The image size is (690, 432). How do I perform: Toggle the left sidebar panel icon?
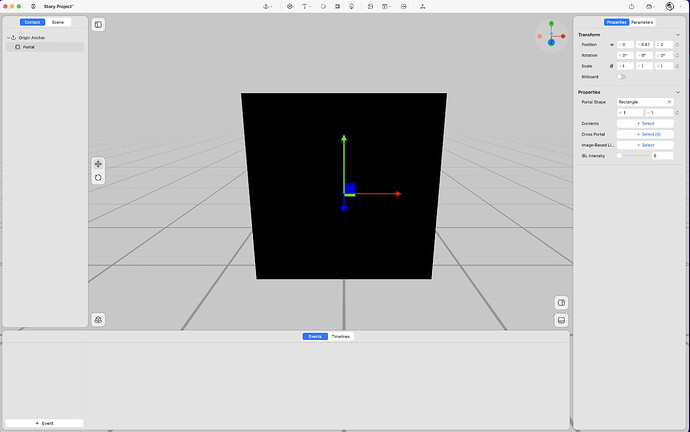(98, 24)
